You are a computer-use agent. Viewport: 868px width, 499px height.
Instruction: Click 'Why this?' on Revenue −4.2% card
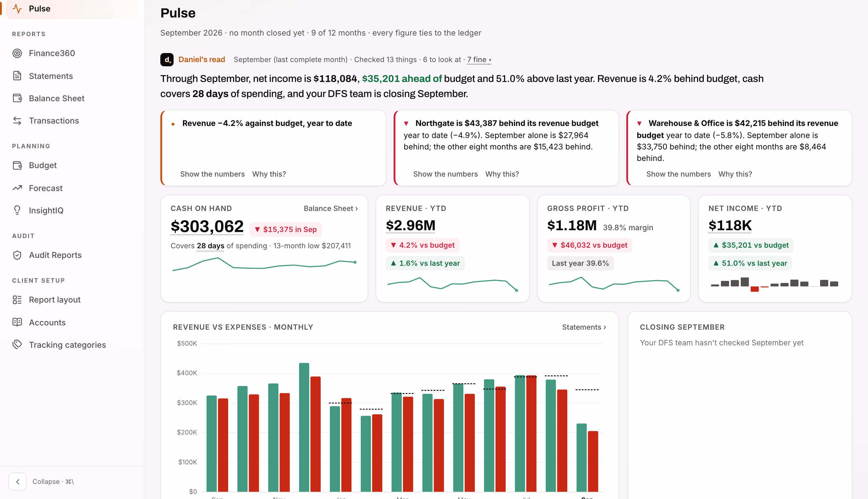(269, 174)
